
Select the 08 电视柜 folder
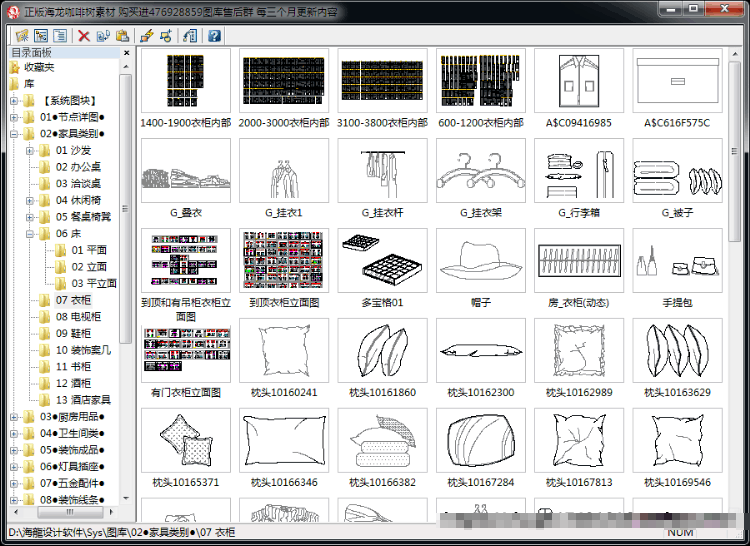point(78,317)
